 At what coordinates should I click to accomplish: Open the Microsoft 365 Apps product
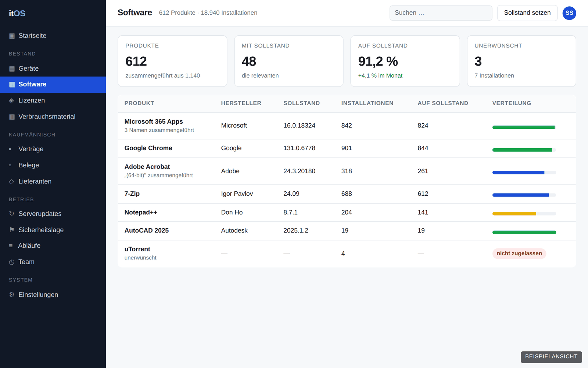point(154,121)
